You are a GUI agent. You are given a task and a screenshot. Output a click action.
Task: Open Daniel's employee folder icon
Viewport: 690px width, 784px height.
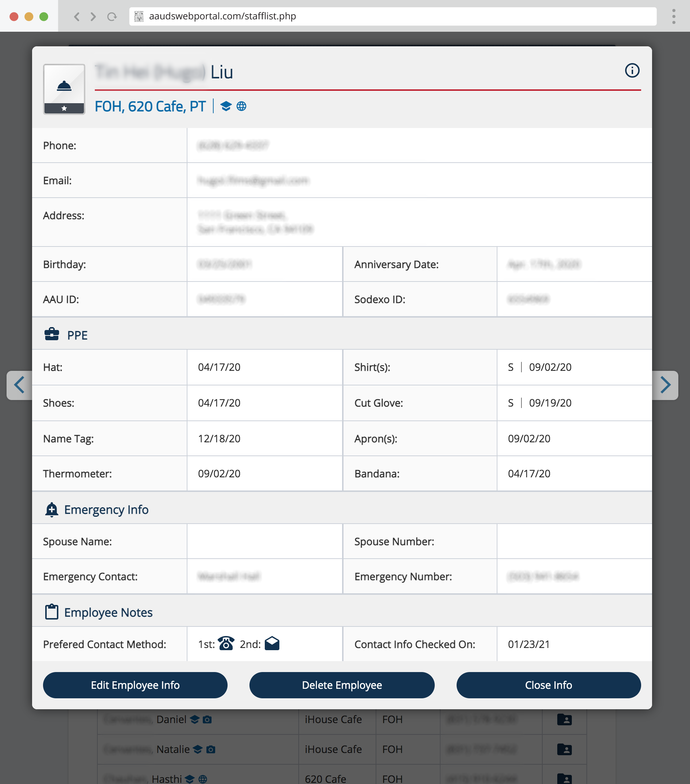click(564, 719)
